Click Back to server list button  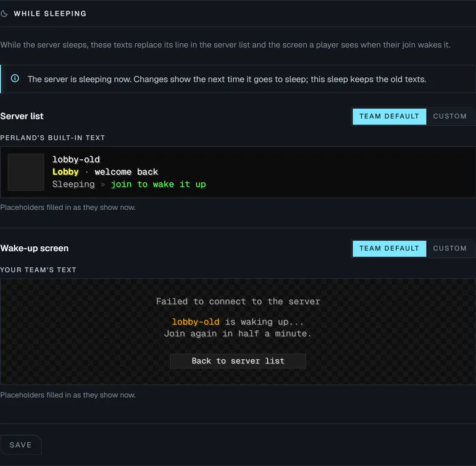238,361
